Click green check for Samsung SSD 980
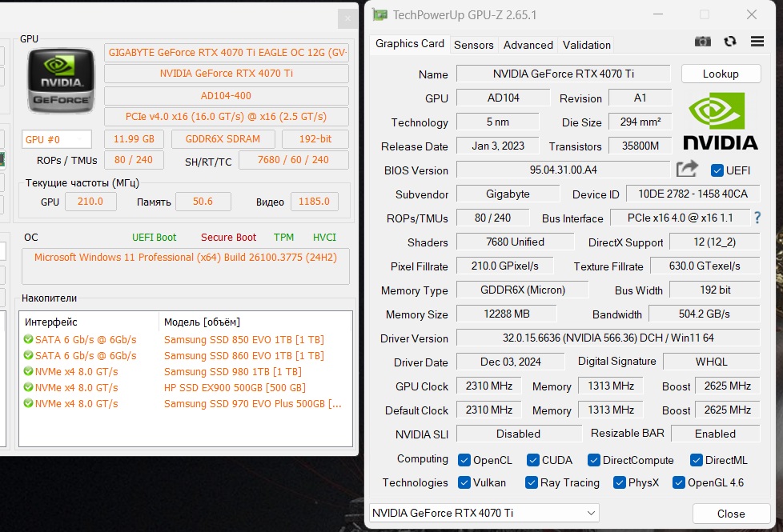Viewport: 783px width, 532px height. [x=29, y=371]
